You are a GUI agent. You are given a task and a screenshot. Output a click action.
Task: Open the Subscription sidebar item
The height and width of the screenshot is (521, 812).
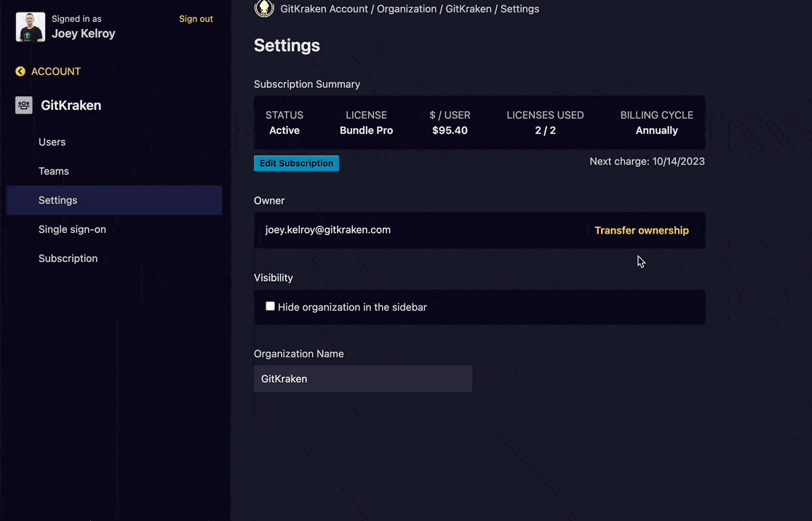click(x=68, y=258)
